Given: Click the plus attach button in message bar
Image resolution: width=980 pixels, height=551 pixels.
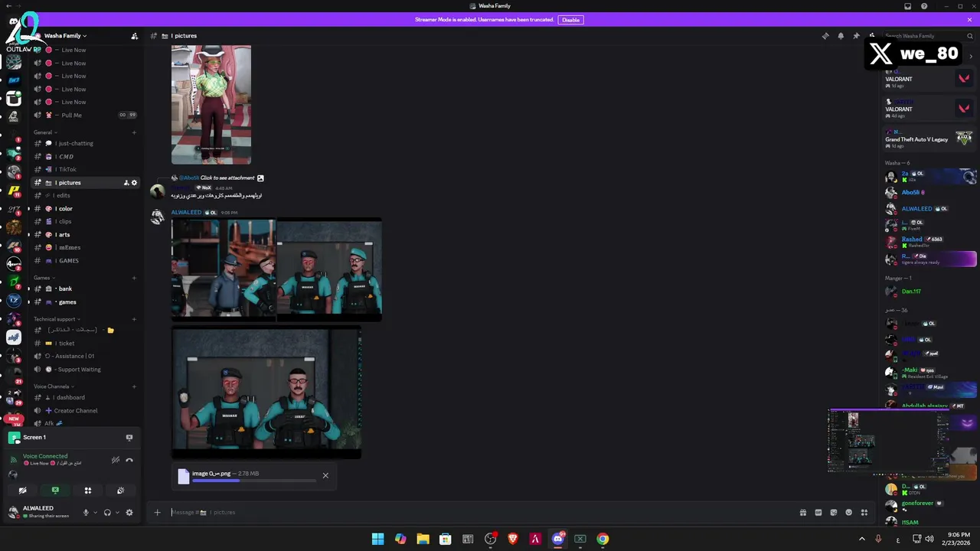Looking at the screenshot, I should point(157,513).
